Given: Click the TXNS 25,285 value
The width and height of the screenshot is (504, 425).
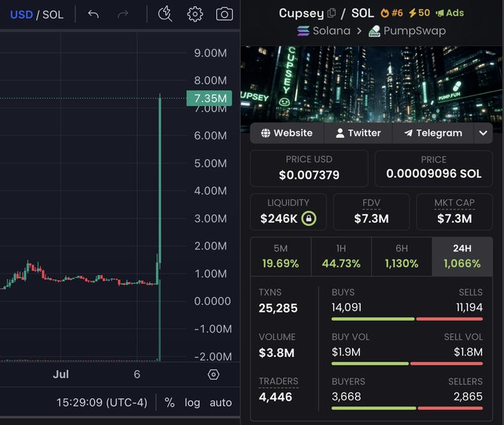Looking at the screenshot, I should 278,308.
